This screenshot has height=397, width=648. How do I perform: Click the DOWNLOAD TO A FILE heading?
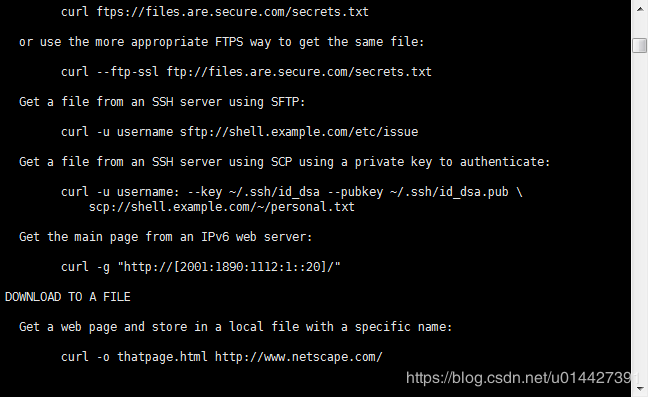click(x=68, y=297)
